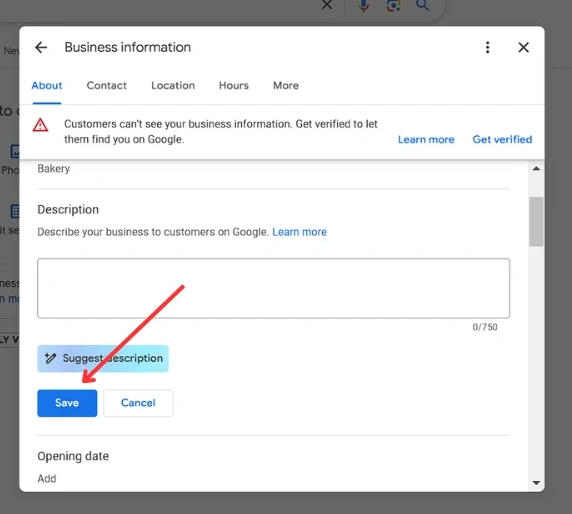Screen dimensions: 572x514
Task: Go back using the left arrow icon
Action: tap(41, 47)
